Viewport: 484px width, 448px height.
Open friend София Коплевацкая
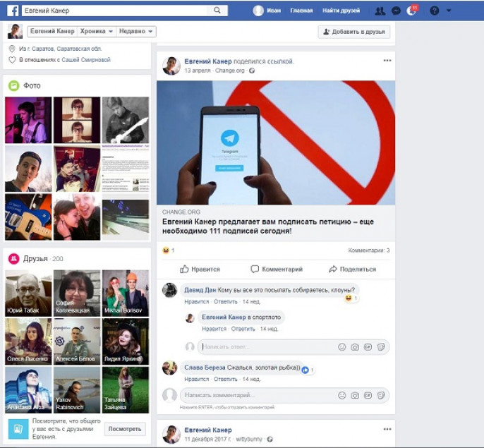(x=77, y=293)
